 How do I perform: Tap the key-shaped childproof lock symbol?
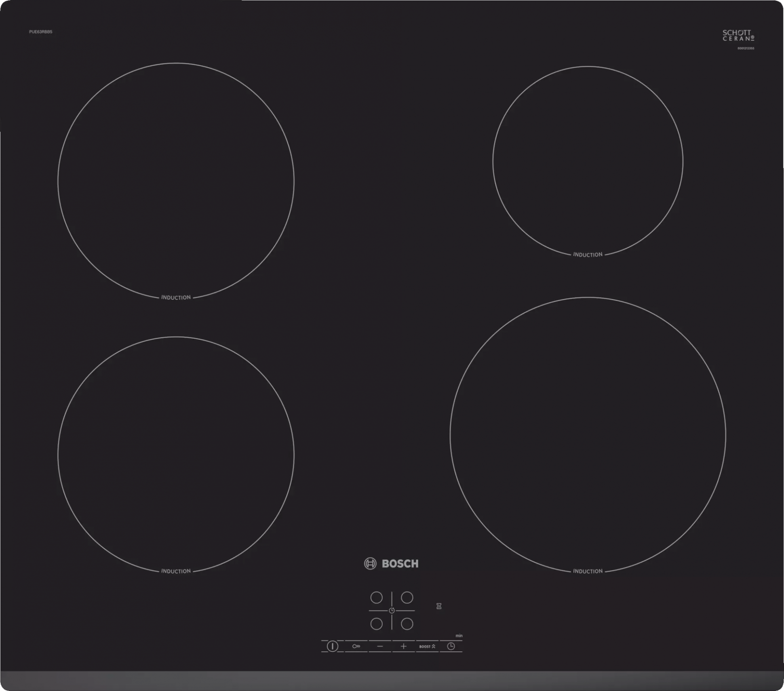click(x=356, y=646)
